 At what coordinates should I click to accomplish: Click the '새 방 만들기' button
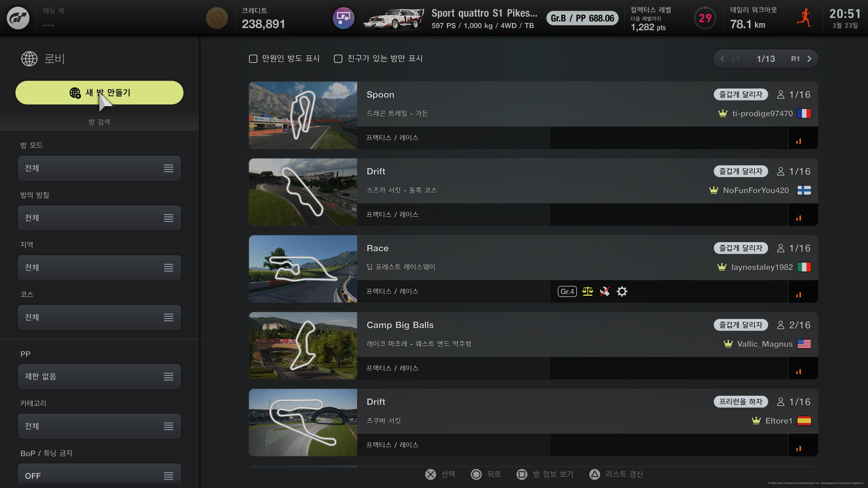[x=99, y=92]
